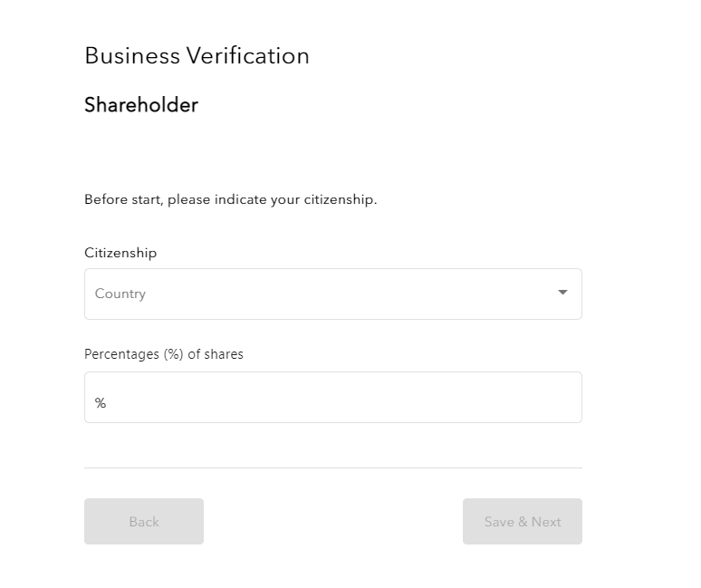701x588 pixels.
Task: Click the Citizenship dropdown arrow icon
Action: click(562, 293)
